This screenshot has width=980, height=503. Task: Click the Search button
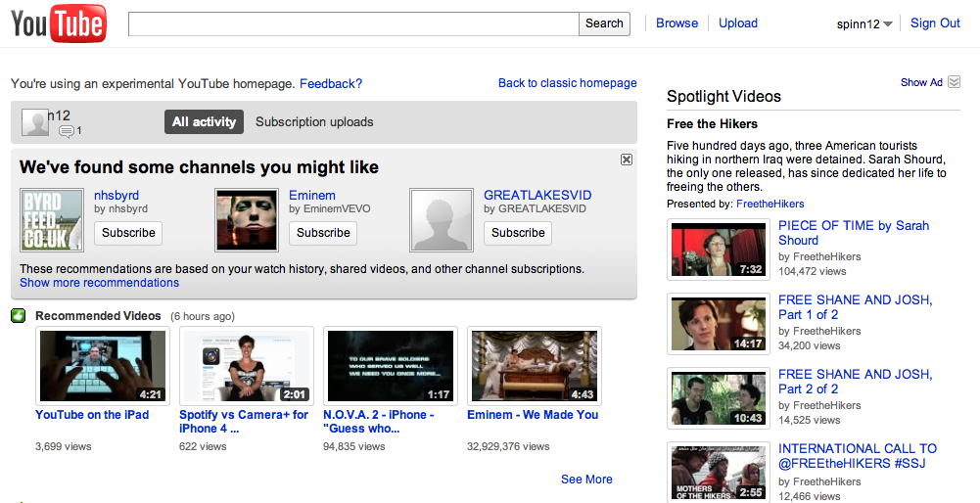(x=604, y=23)
